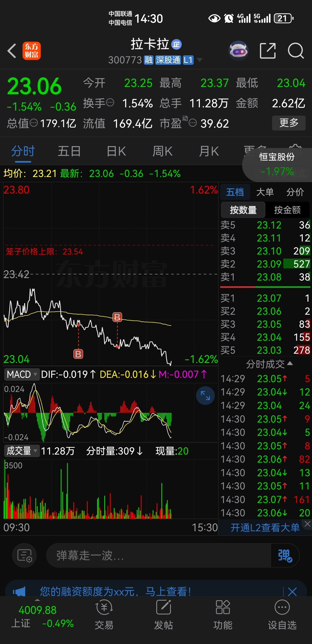
Task: Show 市盈 info icon
Action: pyautogui.click(x=193, y=123)
